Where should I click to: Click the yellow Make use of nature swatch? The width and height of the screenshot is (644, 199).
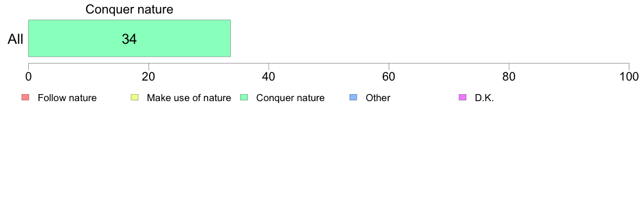134,97
